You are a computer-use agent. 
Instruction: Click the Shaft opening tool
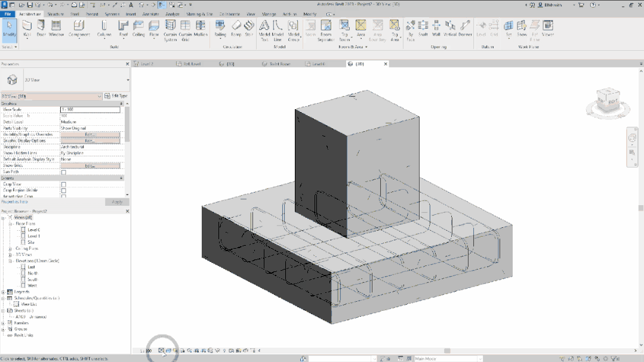423,29
